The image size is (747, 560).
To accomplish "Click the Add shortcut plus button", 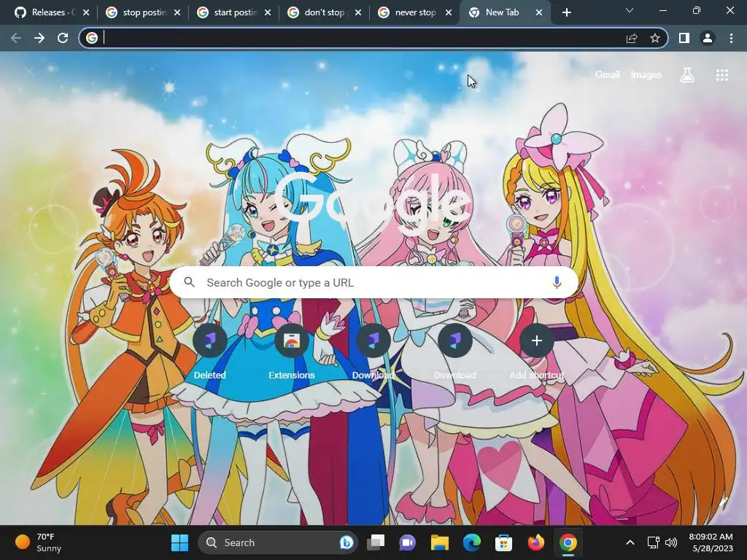I will [536, 341].
